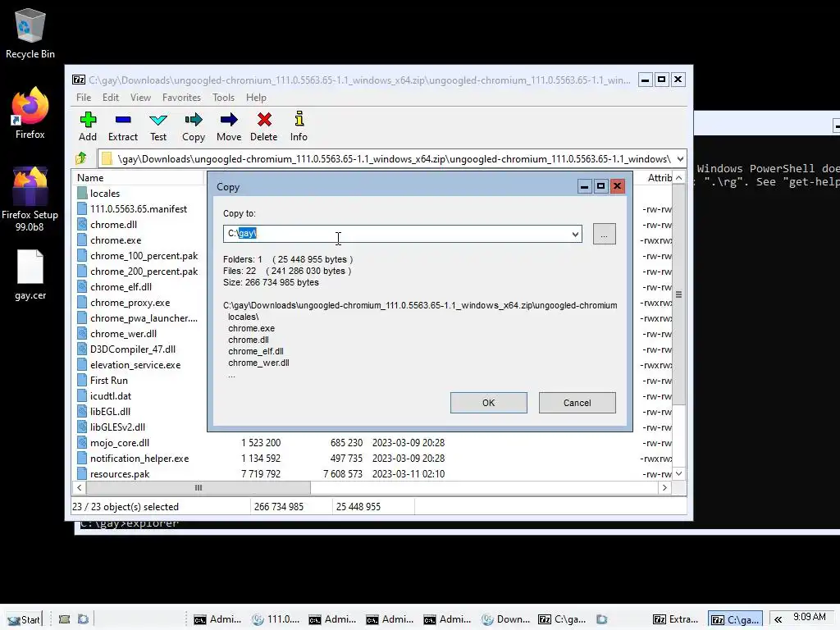Sort by Name column header
Image resolution: width=840 pixels, height=630 pixels.
click(x=138, y=178)
